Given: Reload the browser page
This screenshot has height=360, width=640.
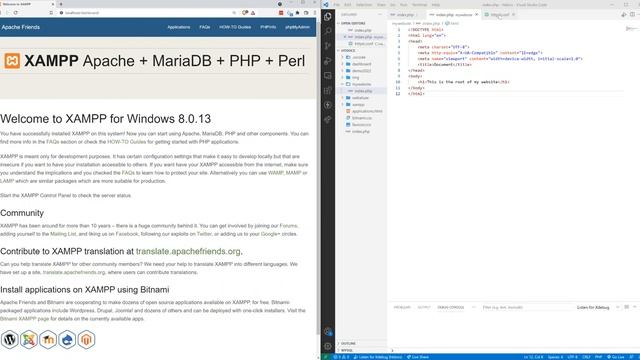Looking at the screenshot, I should point(16,13).
